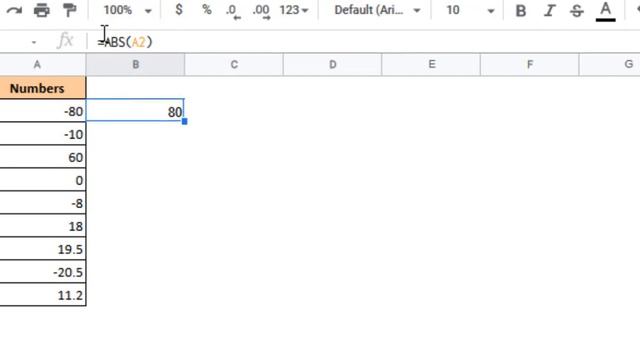Screen dimensions: 640x360
Task: Select the cell containing -80
Action: [x=43, y=111]
